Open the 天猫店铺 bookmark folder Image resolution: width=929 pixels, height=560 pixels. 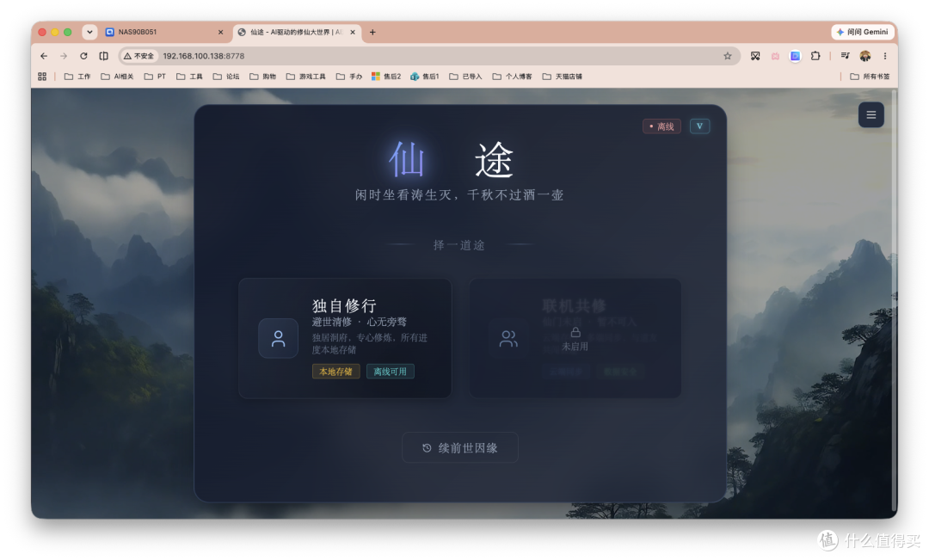pos(563,77)
